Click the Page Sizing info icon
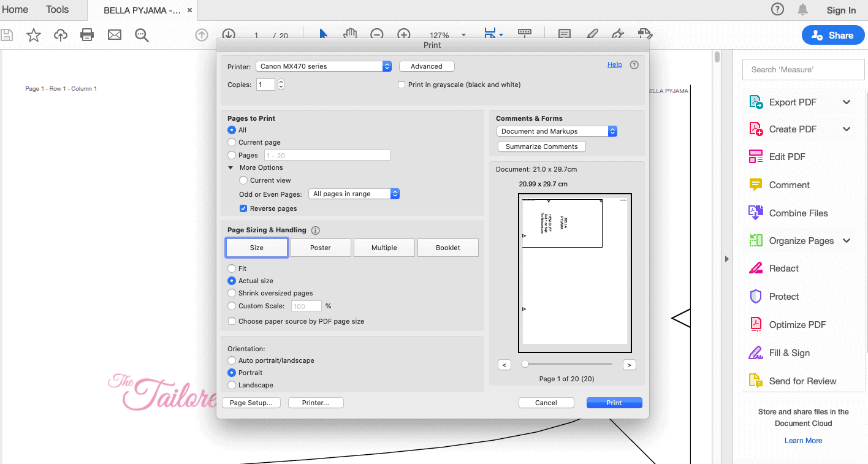Viewport: 868px width, 464px height. pos(316,230)
